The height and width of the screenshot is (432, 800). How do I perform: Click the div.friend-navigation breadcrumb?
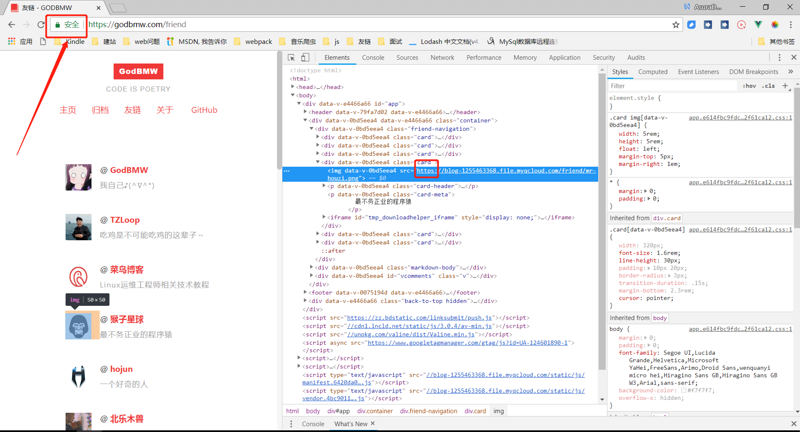429,411
